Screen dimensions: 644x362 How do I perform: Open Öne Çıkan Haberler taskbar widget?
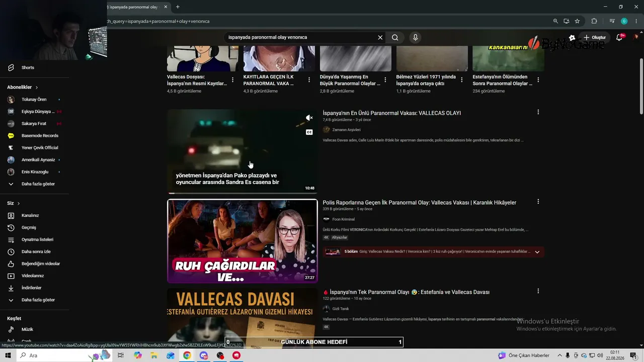tap(524, 355)
